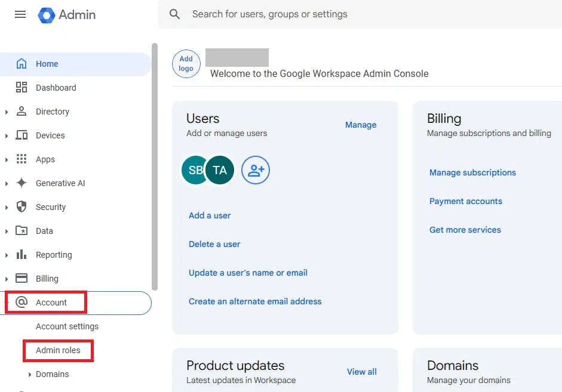The height and width of the screenshot is (392, 562).
Task: Select Account in the sidebar
Action: (76, 303)
